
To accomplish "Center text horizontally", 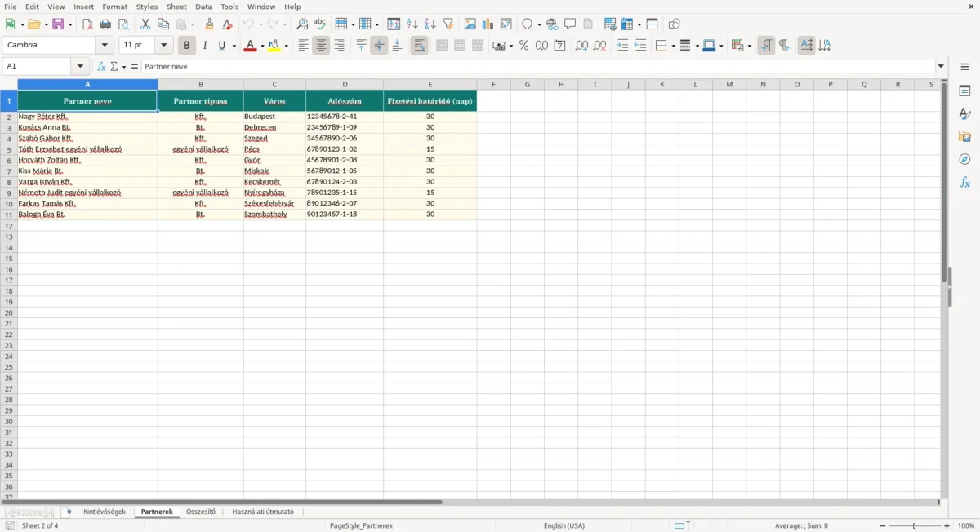I will coord(322,46).
